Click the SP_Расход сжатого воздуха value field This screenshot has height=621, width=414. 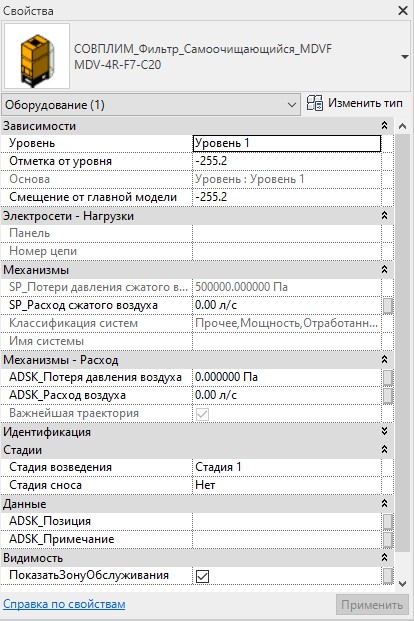[x=287, y=305]
